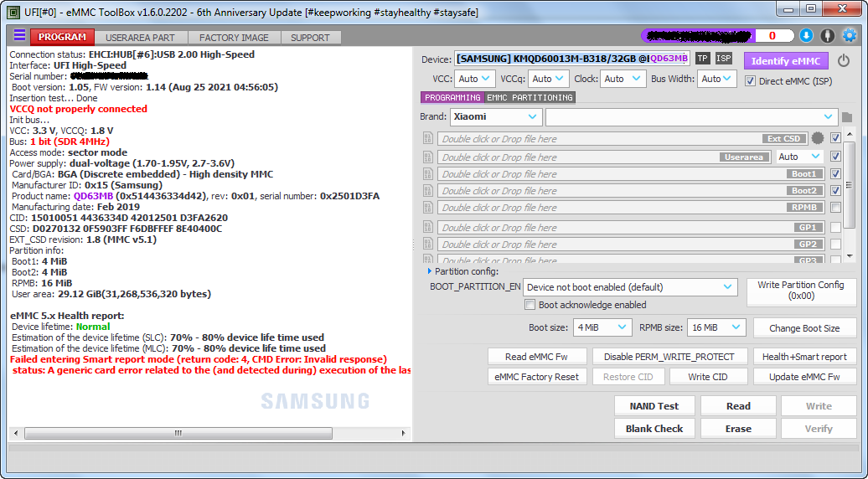Screen dimensions: 868x479
Task: Enable Boot acknowledge enabled checkbox
Action: pos(530,305)
